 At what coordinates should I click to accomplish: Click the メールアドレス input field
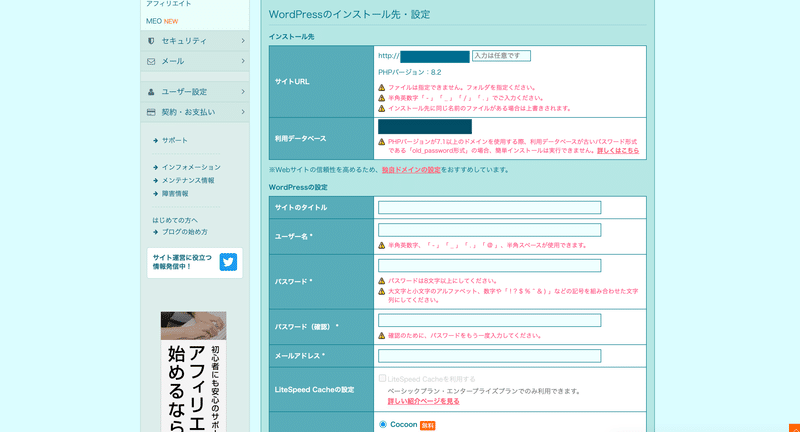489,356
